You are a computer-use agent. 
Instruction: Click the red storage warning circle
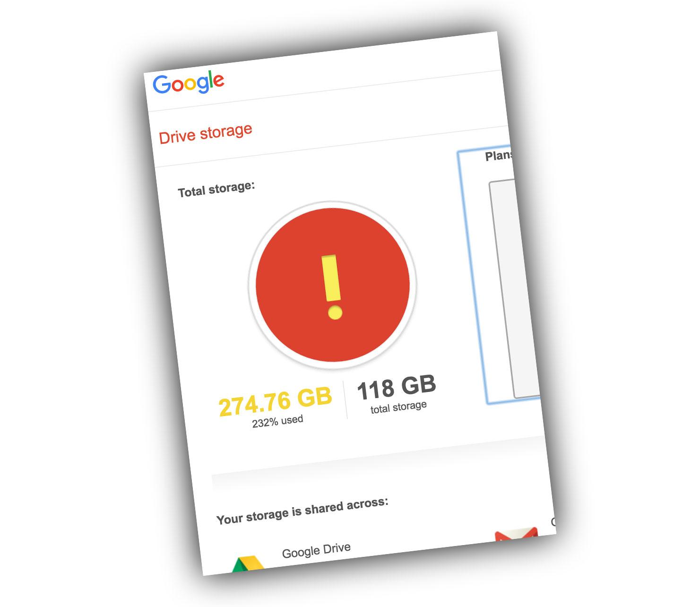click(x=332, y=285)
